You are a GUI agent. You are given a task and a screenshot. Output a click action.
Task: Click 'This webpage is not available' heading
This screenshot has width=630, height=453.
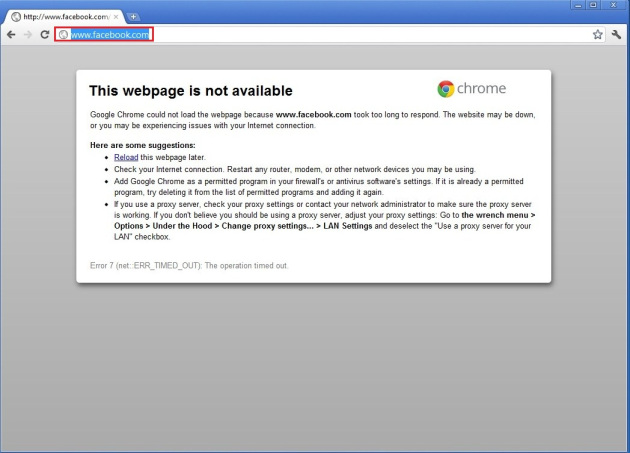191,91
